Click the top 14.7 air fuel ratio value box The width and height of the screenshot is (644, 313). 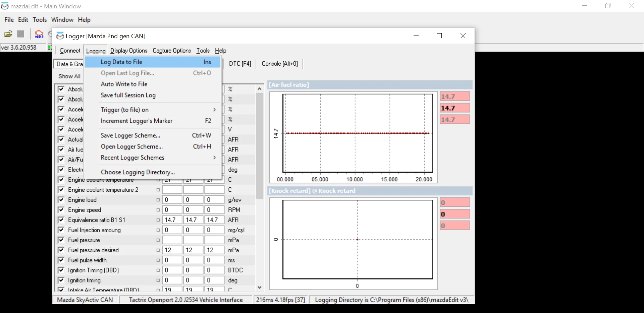pos(455,97)
